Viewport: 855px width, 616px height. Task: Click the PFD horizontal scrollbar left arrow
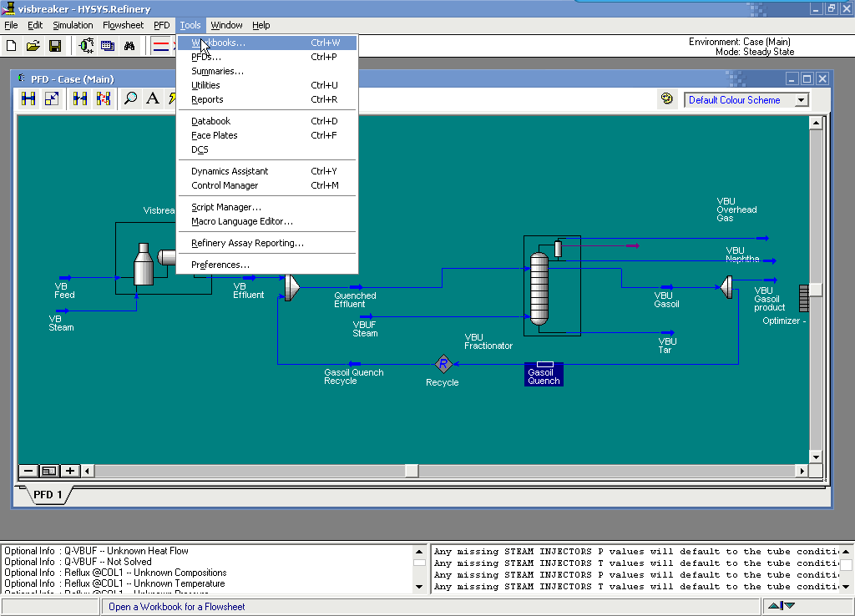(x=87, y=471)
